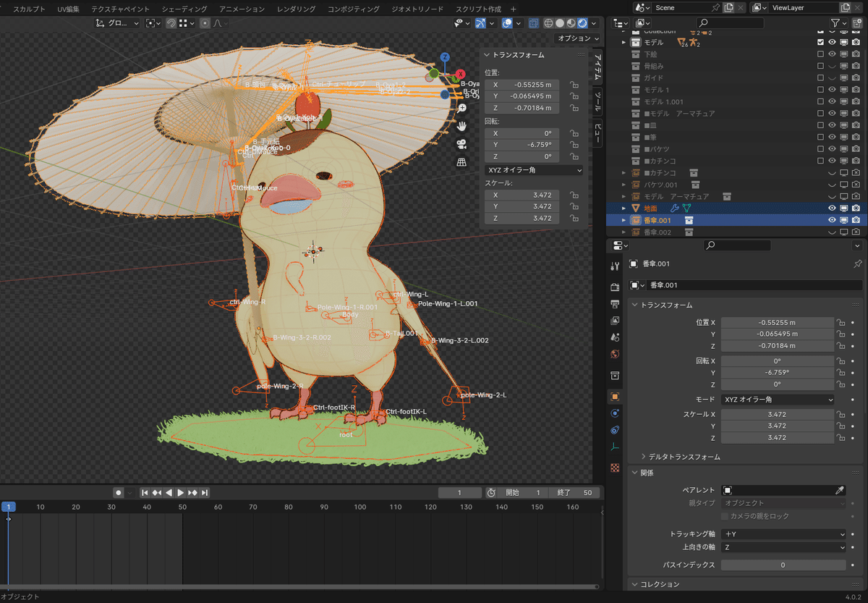Open トラッキング軸 +Y dropdown
Screen dimensions: 868x603
coord(783,534)
